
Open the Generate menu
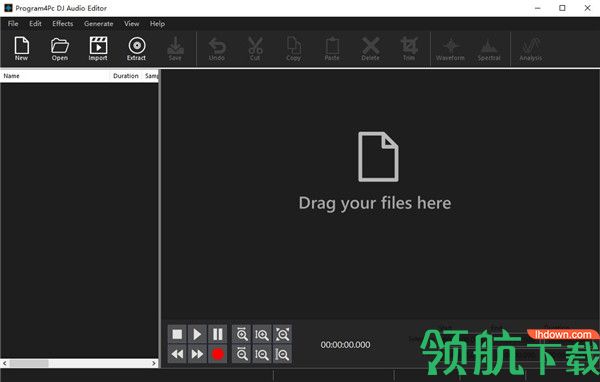98,24
